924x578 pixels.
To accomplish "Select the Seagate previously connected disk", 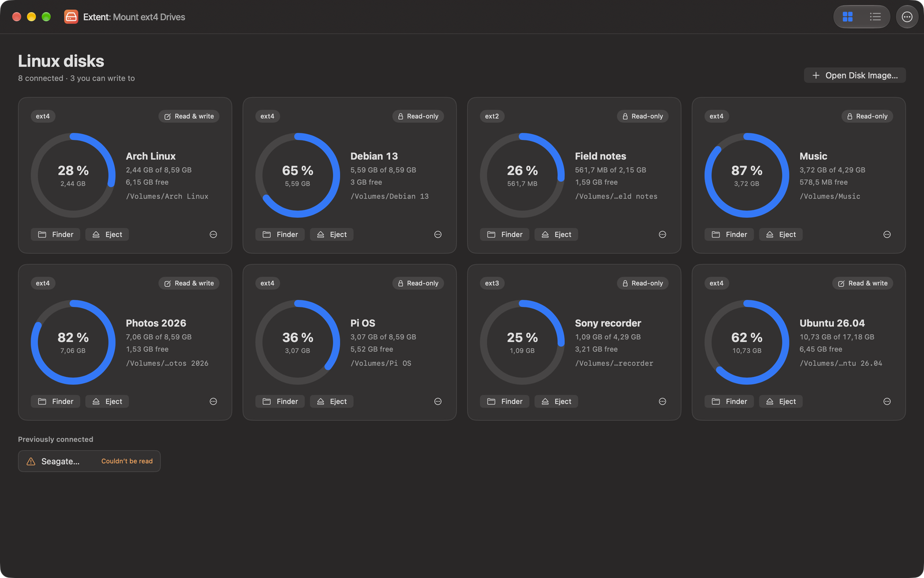I will click(x=89, y=461).
